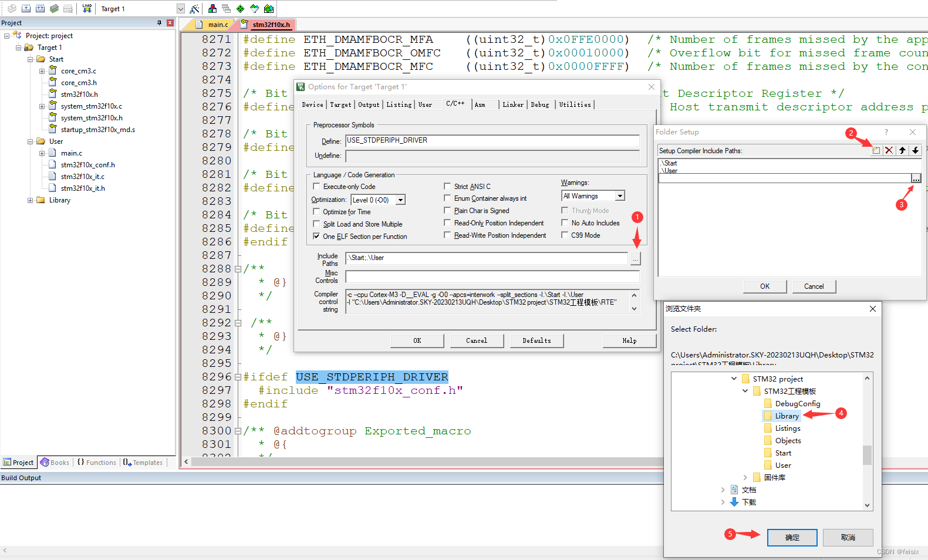Viewport: 928px width, 560px height.
Task: Click the 文档 documents icon in folder tree
Action: pyautogui.click(x=734, y=490)
